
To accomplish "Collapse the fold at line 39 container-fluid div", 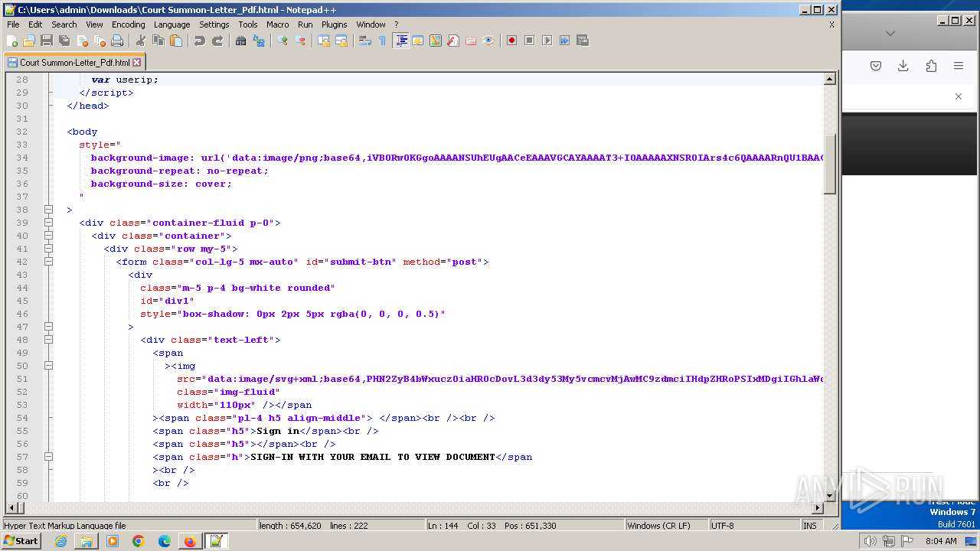I will click(x=48, y=223).
